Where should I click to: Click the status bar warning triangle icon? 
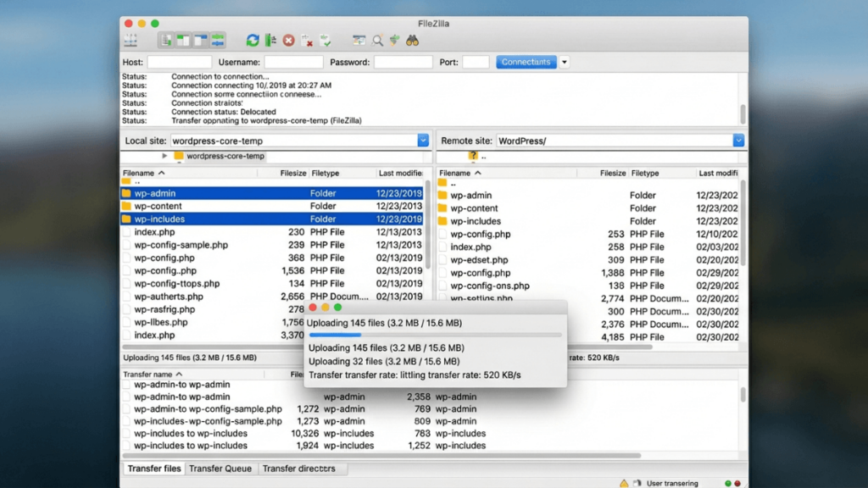(x=624, y=483)
